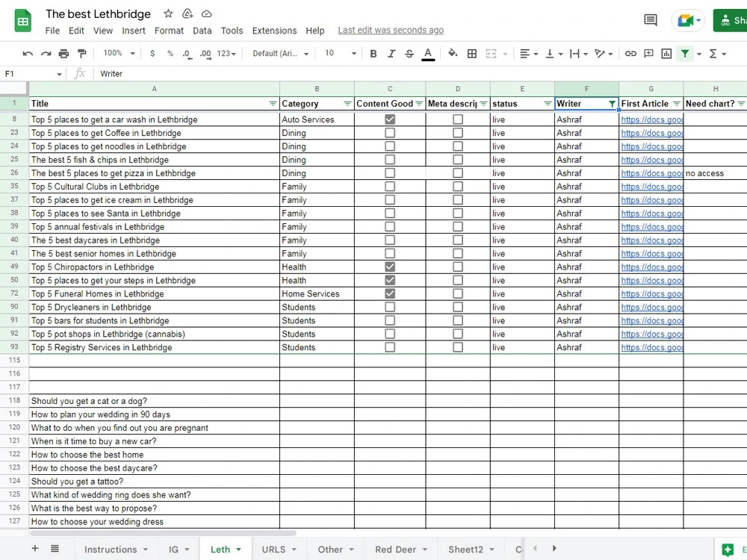Open the Meet video call button
Viewport: 747px width, 560px height.
tap(688, 20)
